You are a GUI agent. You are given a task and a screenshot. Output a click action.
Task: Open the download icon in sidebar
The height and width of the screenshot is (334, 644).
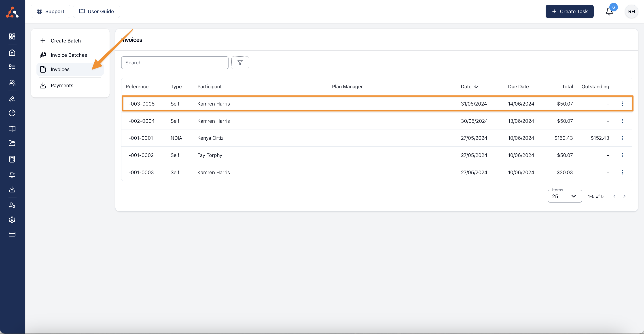tap(12, 189)
